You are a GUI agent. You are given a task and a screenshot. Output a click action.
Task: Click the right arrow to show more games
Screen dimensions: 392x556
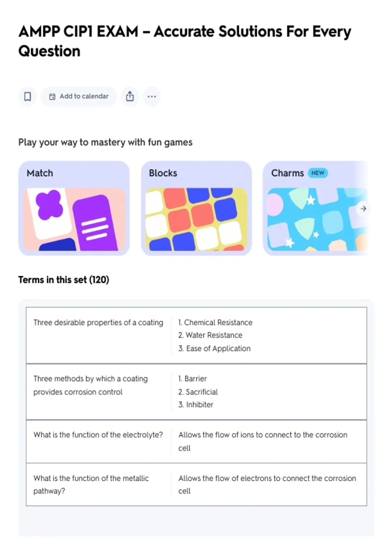(363, 209)
